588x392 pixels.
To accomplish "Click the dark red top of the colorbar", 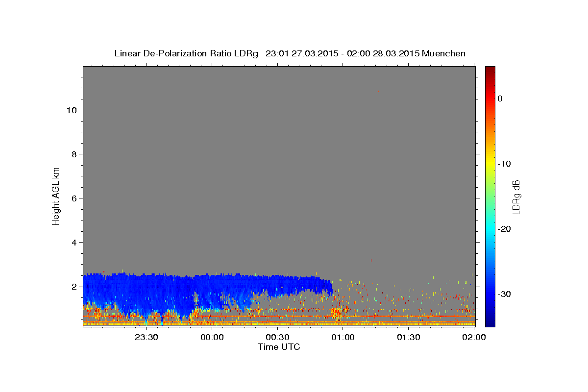I will (x=490, y=70).
